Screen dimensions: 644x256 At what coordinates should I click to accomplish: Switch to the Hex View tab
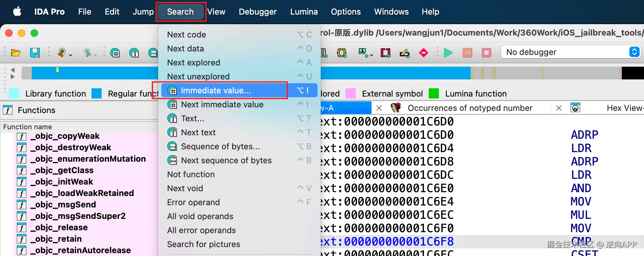(625, 108)
